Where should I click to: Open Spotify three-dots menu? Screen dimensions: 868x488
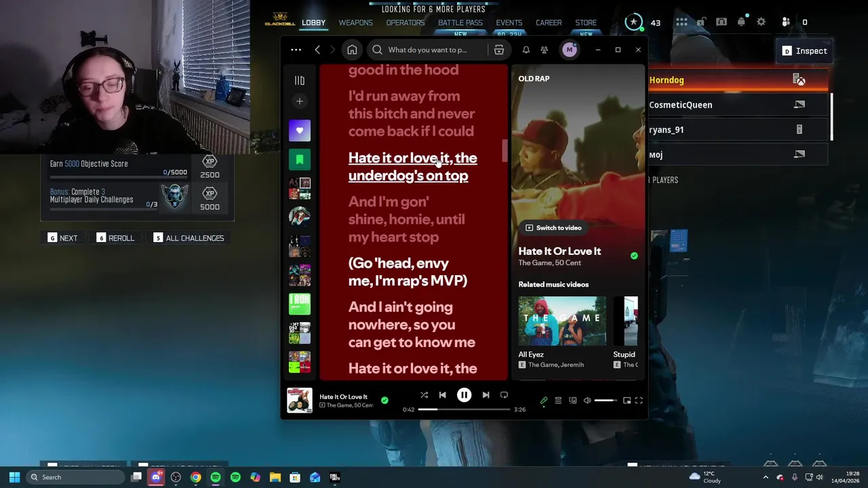pyautogui.click(x=296, y=49)
